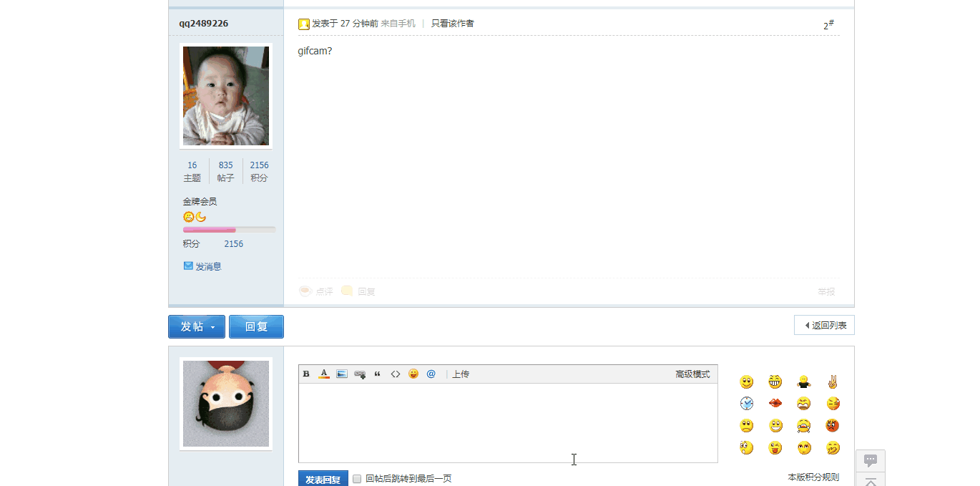Image resolution: width=980 pixels, height=486 pixels.
Task: Check 回帖后跳转到最后一页 checkbox
Action: point(357,479)
